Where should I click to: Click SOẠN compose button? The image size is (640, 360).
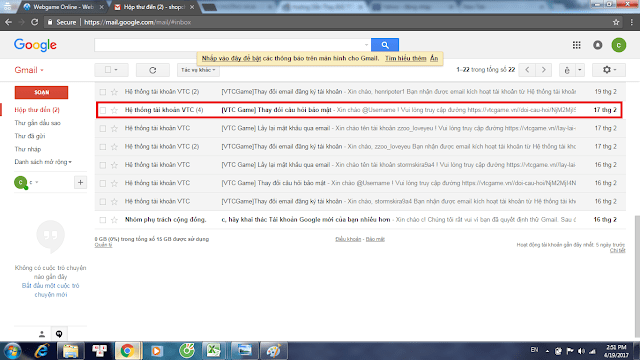(x=41, y=93)
